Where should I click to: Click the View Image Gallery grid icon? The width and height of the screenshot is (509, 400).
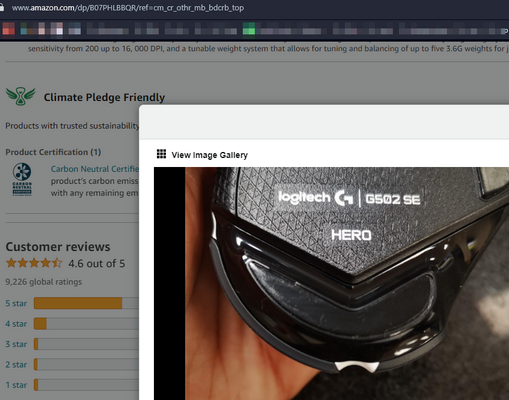pyautogui.click(x=161, y=154)
